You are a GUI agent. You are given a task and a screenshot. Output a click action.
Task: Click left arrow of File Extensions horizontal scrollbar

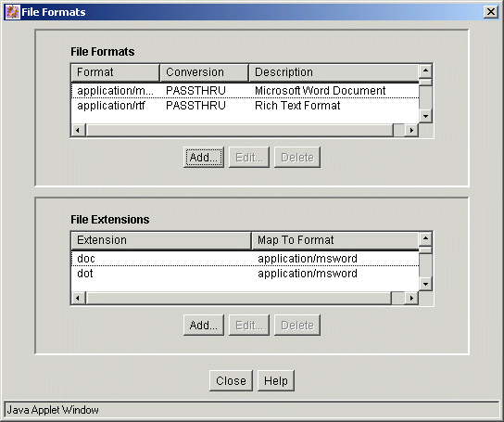coord(78,299)
